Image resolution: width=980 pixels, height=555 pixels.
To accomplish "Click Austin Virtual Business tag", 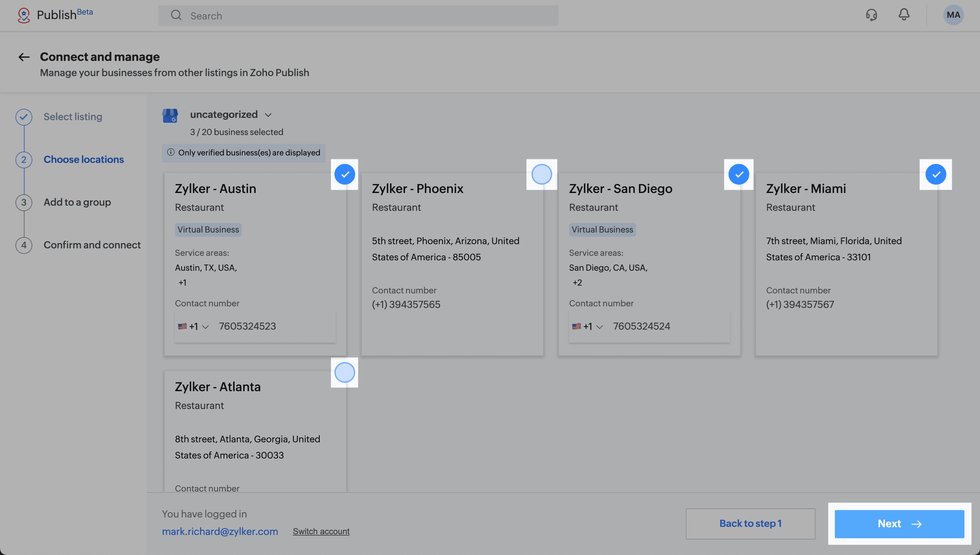I will pyautogui.click(x=208, y=230).
